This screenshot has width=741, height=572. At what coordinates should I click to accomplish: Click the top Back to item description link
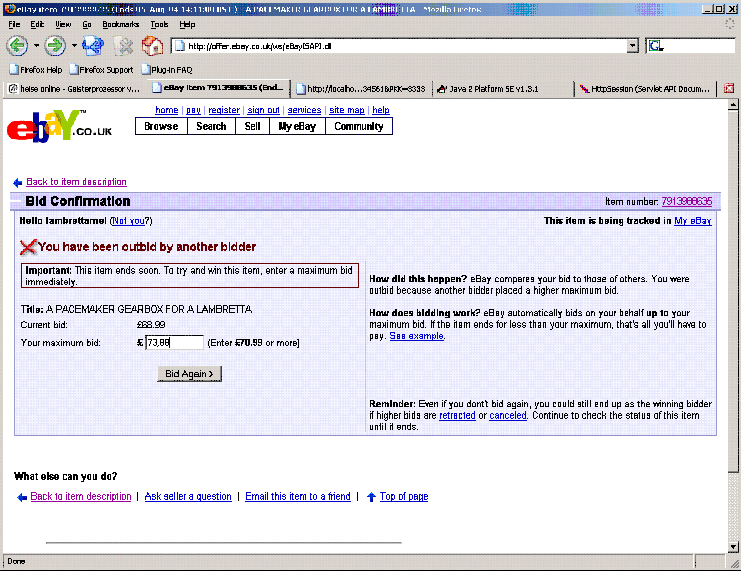click(77, 182)
